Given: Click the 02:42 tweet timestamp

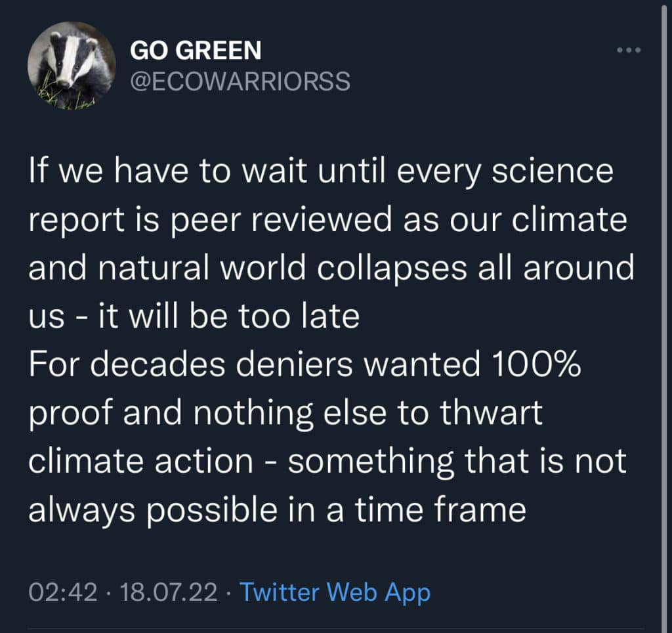Looking at the screenshot, I should [62, 592].
